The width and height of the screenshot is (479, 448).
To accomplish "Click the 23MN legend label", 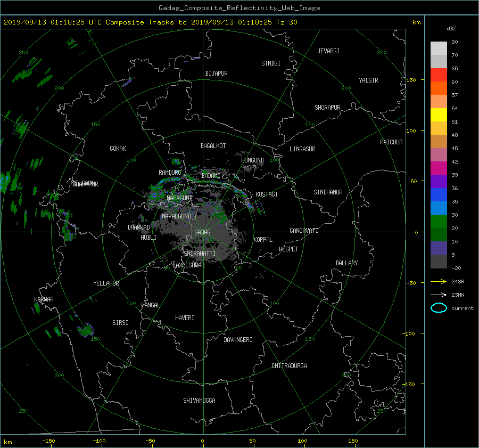I will pyautogui.click(x=458, y=295).
